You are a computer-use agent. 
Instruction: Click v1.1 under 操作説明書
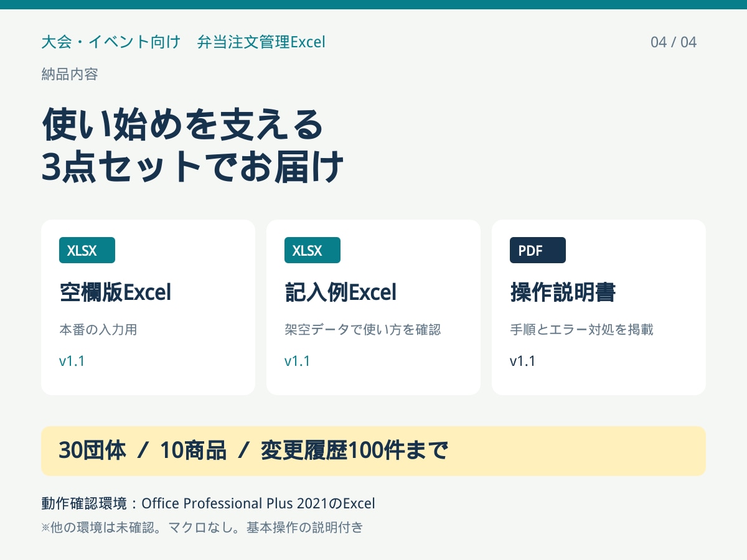pos(523,362)
